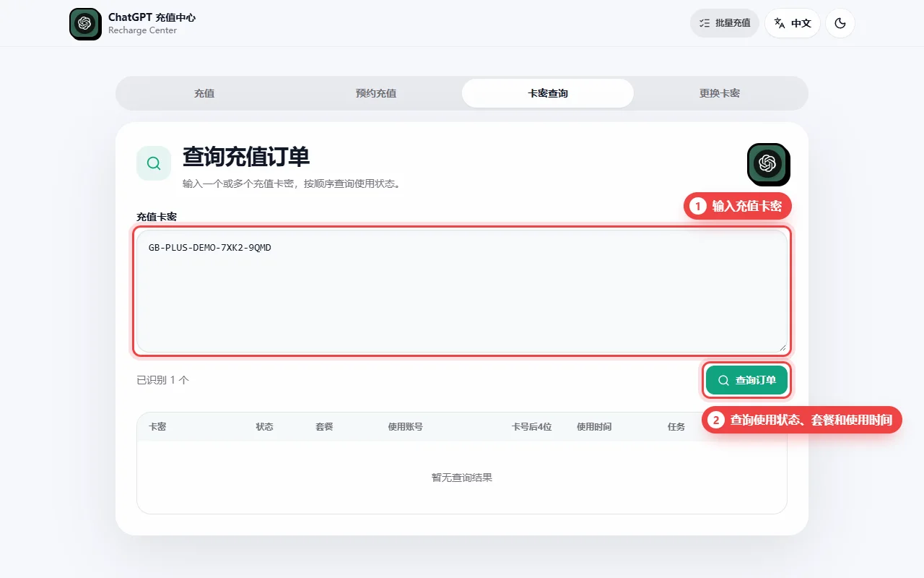Click the magnifier icon beside 查询充值订单 heading

tap(154, 163)
